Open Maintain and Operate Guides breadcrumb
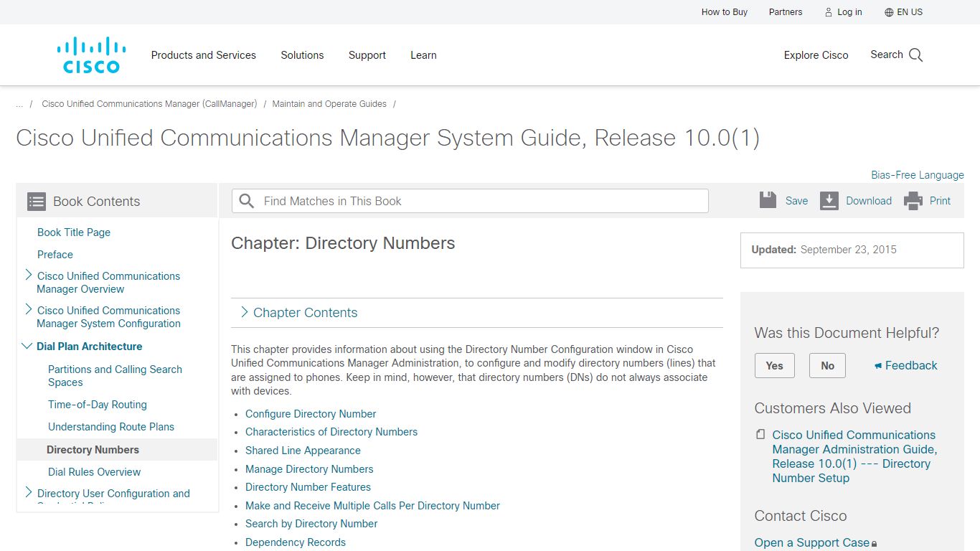This screenshot has width=980, height=551. (329, 104)
